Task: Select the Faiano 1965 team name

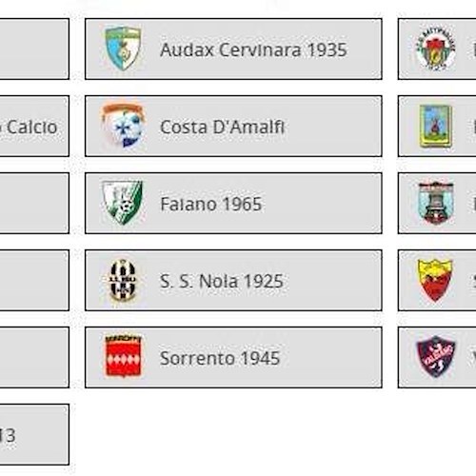Action: pos(211,204)
